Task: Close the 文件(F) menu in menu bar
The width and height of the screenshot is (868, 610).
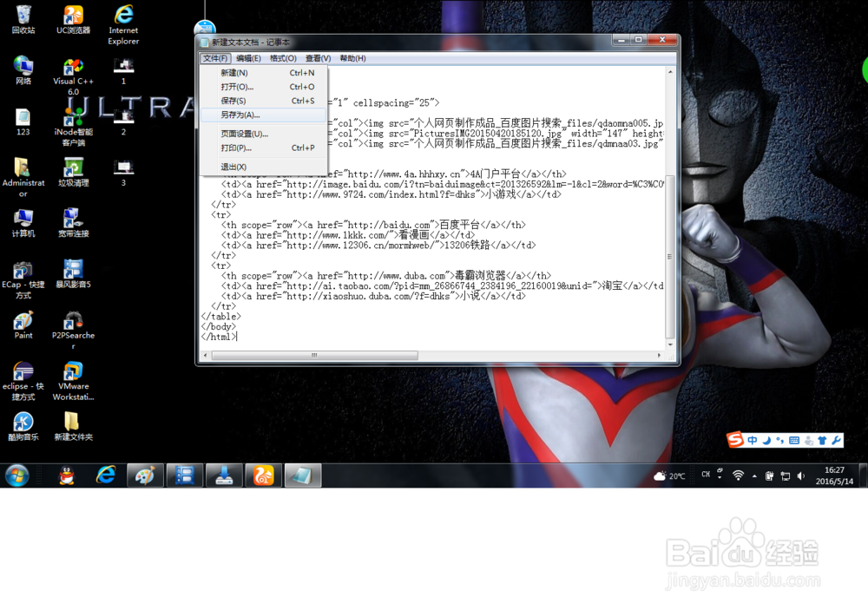Action: tap(215, 58)
